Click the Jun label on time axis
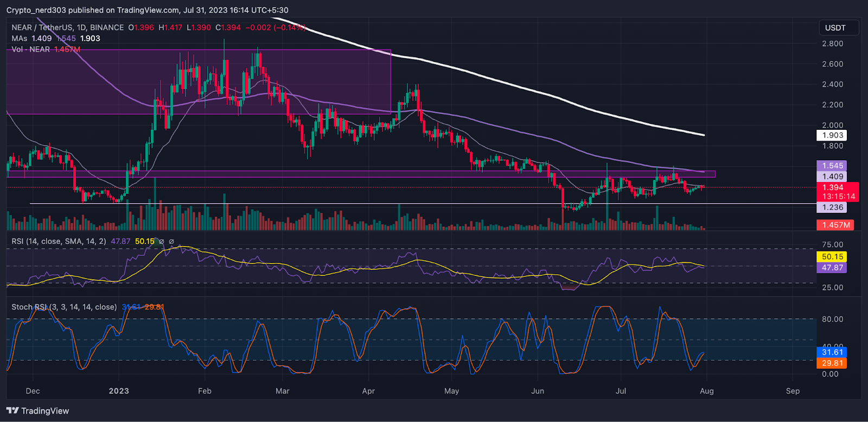868x422 pixels. click(x=538, y=391)
